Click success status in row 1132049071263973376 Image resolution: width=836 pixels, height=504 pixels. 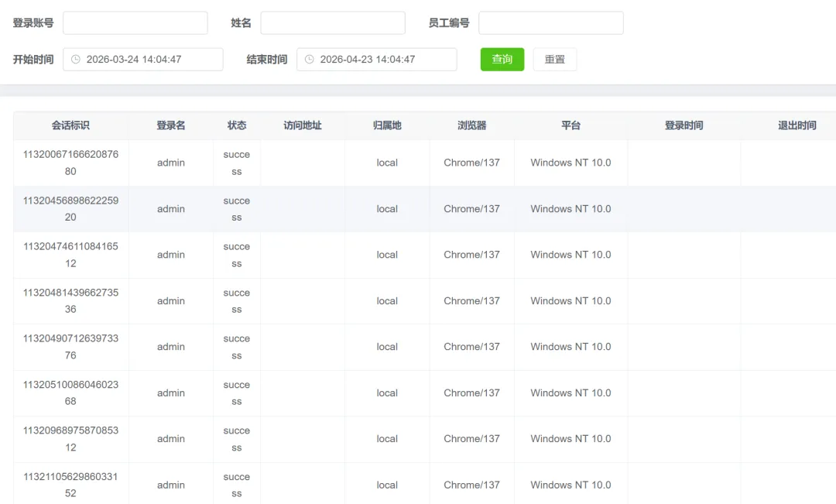[x=237, y=347]
